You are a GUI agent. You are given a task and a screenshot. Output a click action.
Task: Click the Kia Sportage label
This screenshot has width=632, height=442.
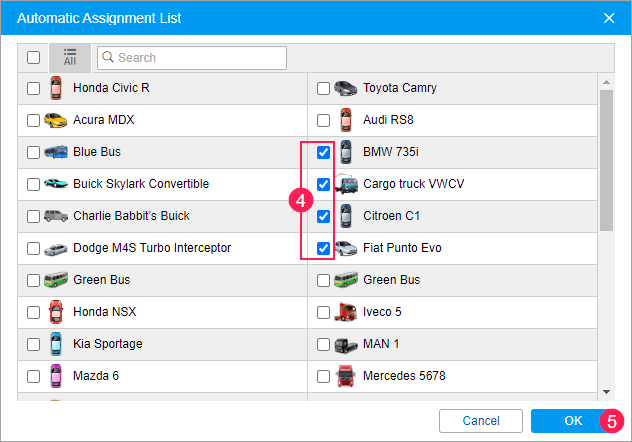click(108, 344)
